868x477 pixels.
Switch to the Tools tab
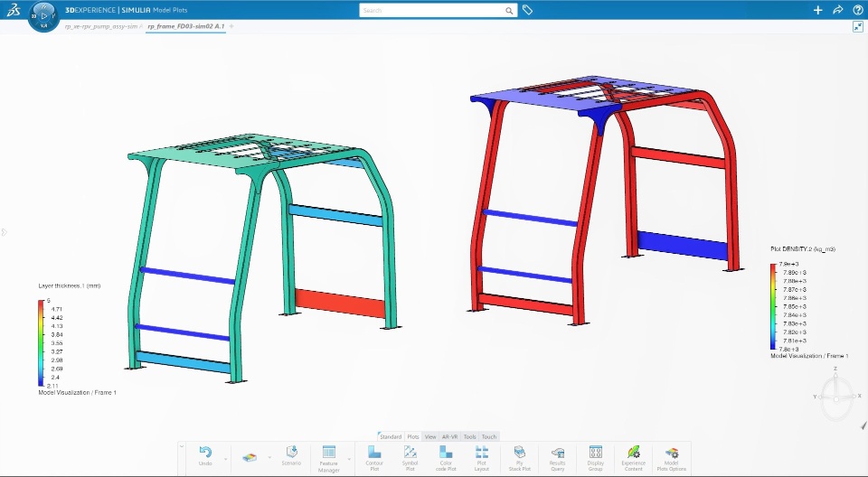[469, 436]
